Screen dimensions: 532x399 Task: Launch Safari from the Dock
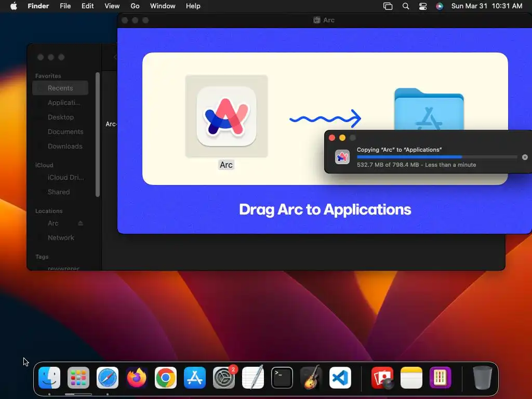(108, 378)
